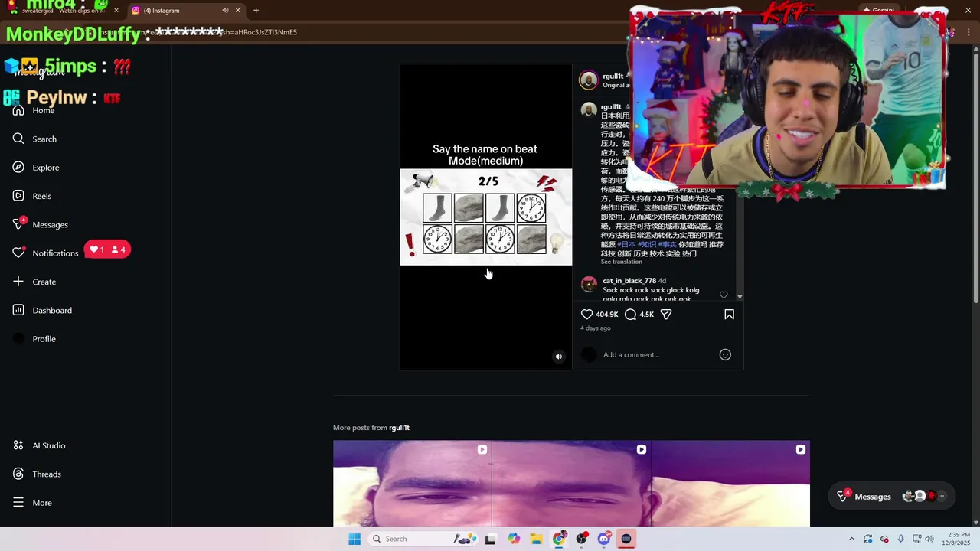The width and height of the screenshot is (980, 551).
Task: Click the microphone tray icon
Action: click(x=900, y=539)
